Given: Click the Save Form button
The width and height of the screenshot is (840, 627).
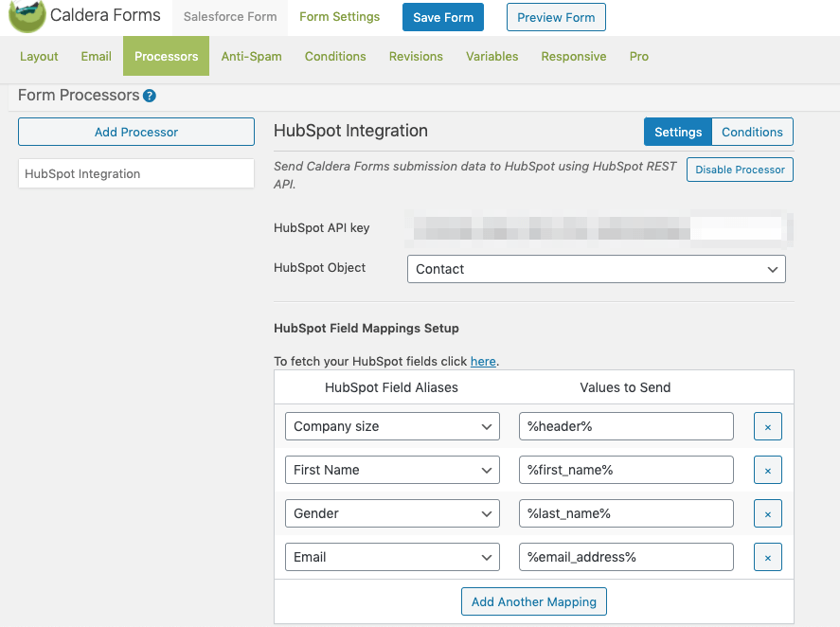Looking at the screenshot, I should click(x=443, y=17).
